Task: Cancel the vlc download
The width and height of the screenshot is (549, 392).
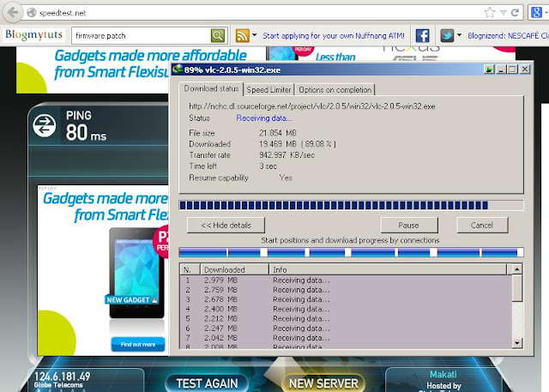Action: click(x=482, y=225)
